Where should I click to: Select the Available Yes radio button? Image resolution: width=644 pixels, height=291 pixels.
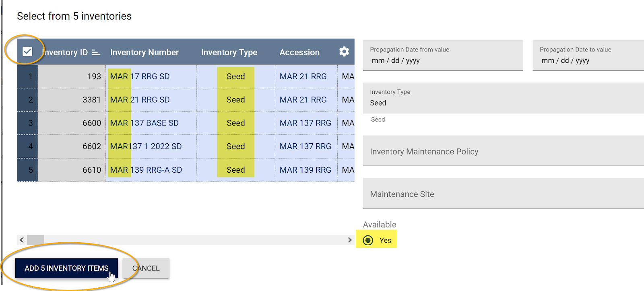click(x=368, y=240)
